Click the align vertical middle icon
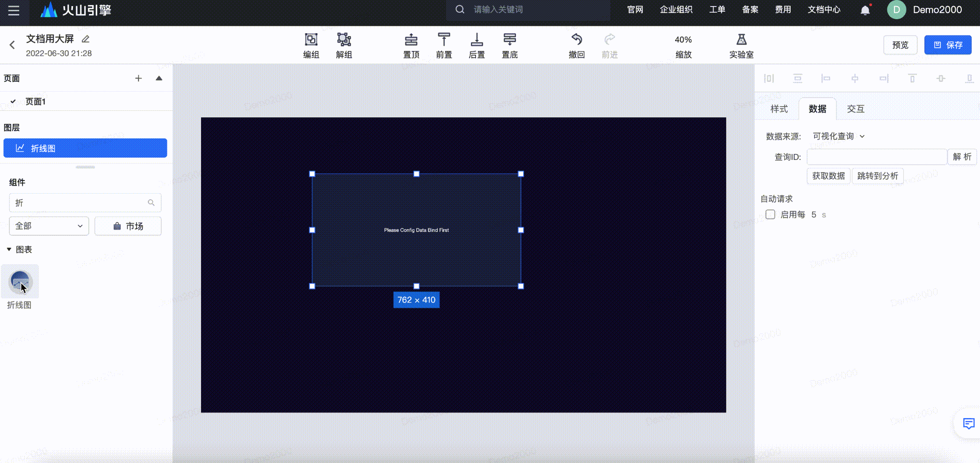The image size is (980, 463). click(941, 79)
